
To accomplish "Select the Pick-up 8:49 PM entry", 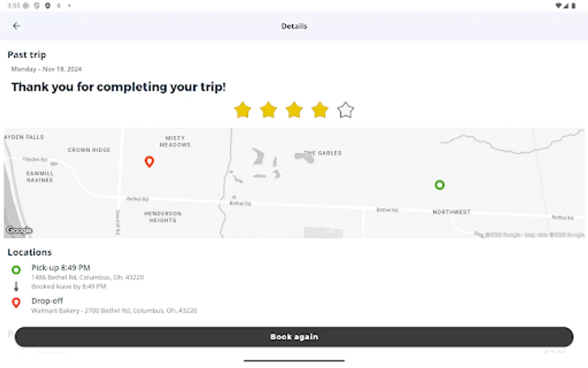I will (x=61, y=268).
